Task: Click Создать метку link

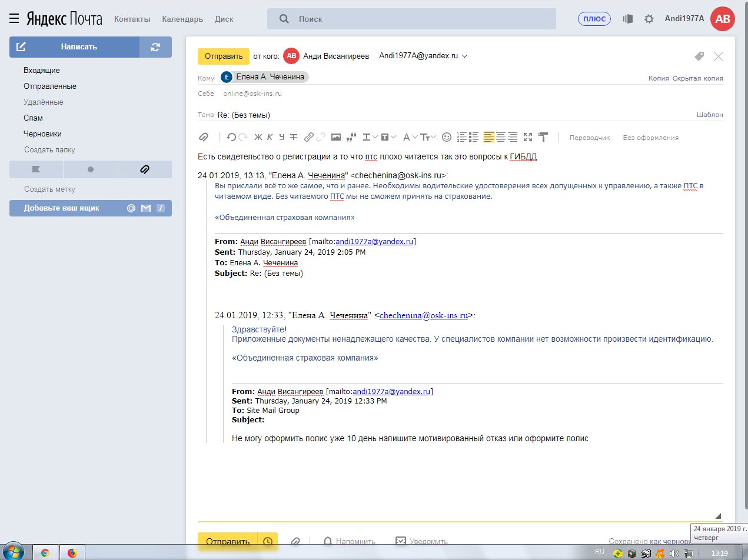Action: (x=49, y=189)
